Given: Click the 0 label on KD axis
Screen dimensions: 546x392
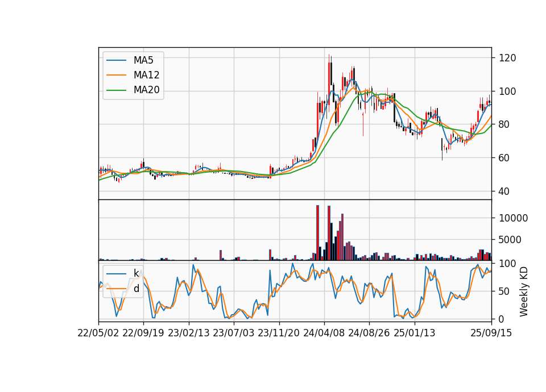Looking at the screenshot, I should [x=502, y=319].
